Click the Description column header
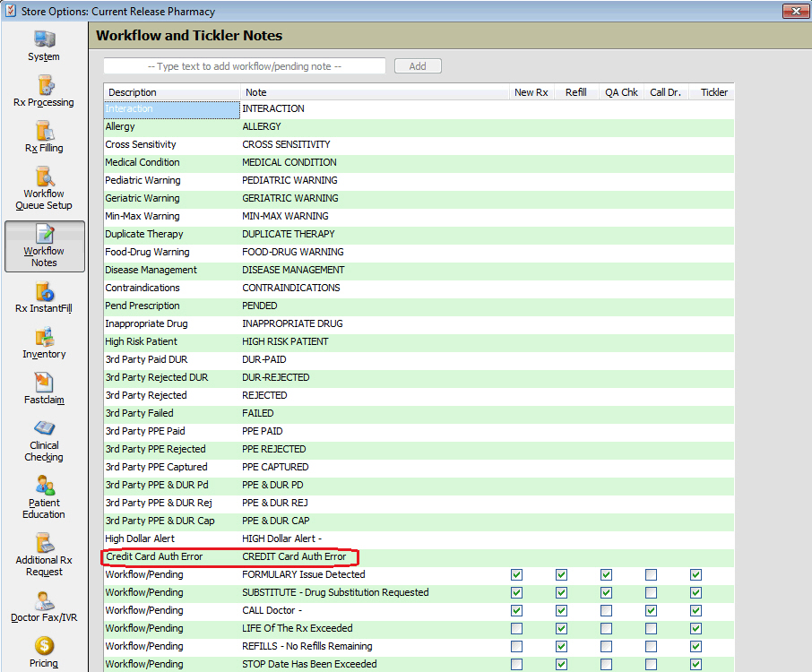Screen dimensions: 812x672 (x=170, y=92)
